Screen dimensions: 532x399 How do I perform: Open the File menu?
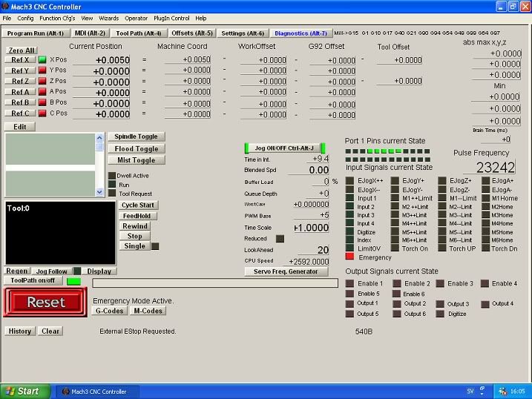(7, 19)
